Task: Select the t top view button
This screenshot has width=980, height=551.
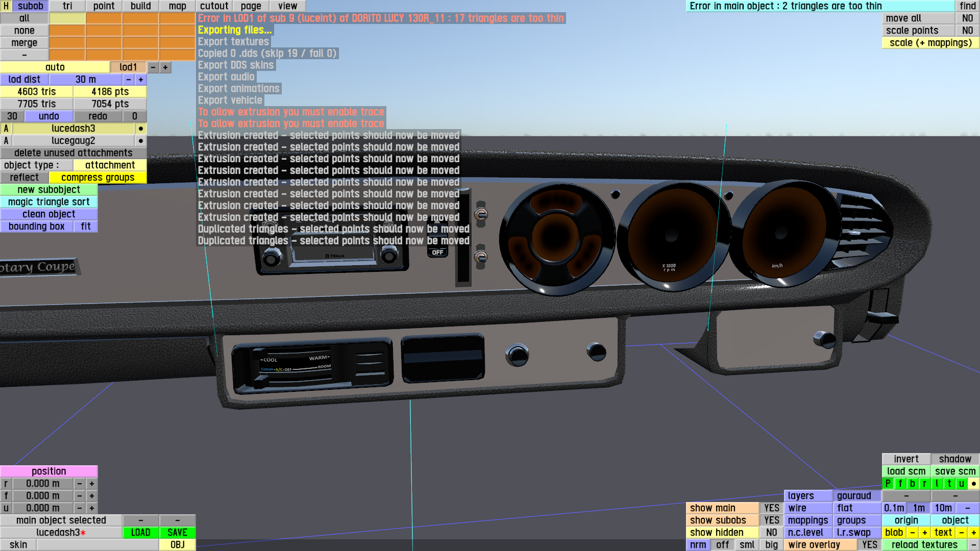Action: coord(949,484)
